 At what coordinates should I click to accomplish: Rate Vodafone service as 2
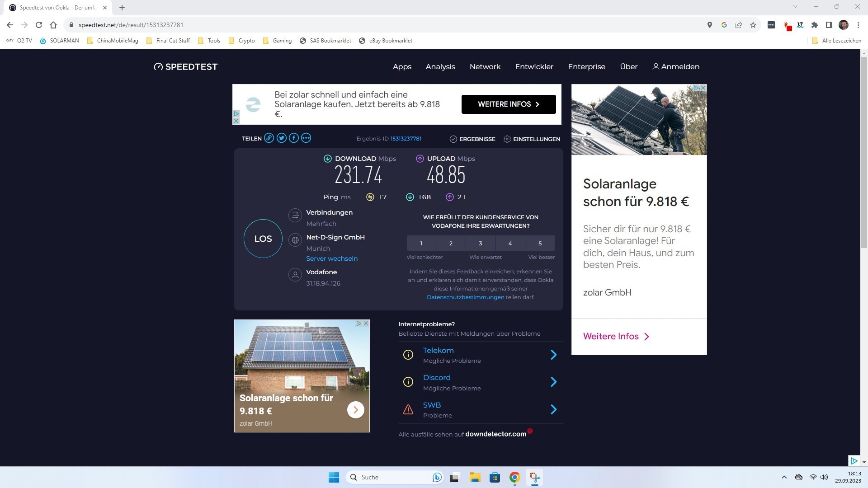(x=451, y=243)
